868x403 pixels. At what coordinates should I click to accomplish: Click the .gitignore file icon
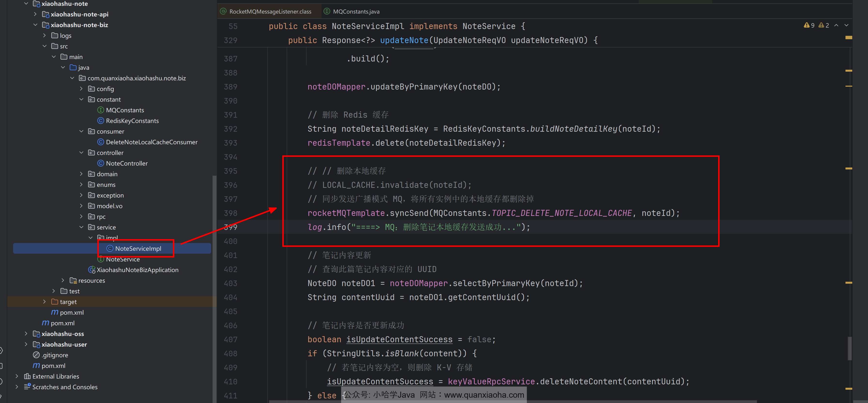pyautogui.click(x=36, y=355)
